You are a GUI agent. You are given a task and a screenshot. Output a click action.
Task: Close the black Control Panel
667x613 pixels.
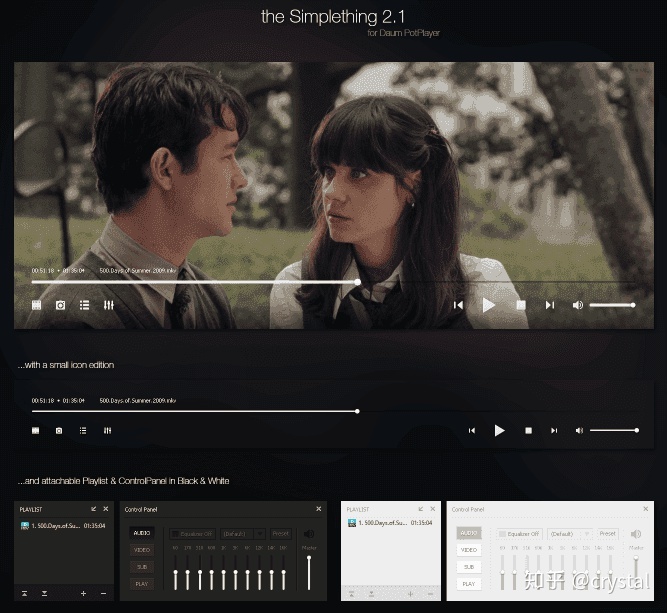pos(319,509)
